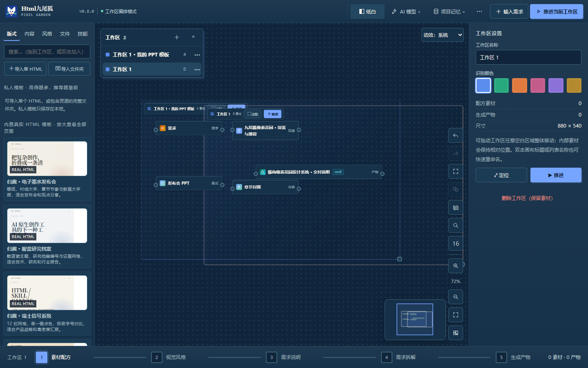Toggle the 锁 lock button
Screen dimensions: 588x368
coord(456,207)
